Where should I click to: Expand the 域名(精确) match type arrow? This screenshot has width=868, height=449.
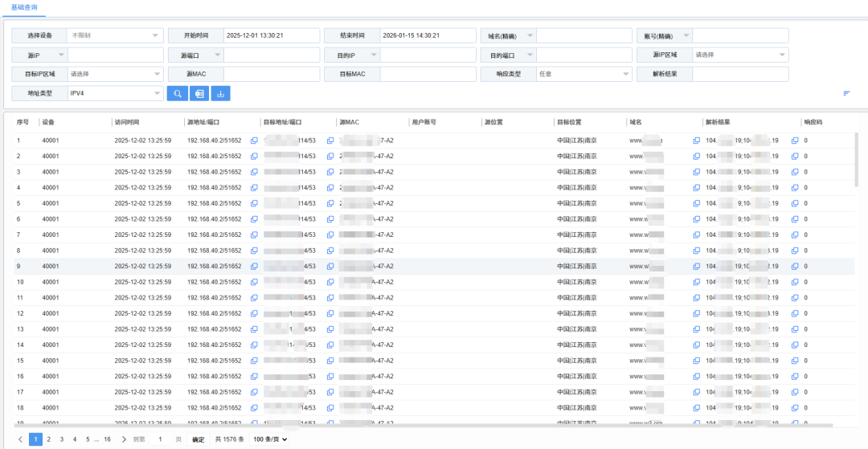[x=530, y=35]
